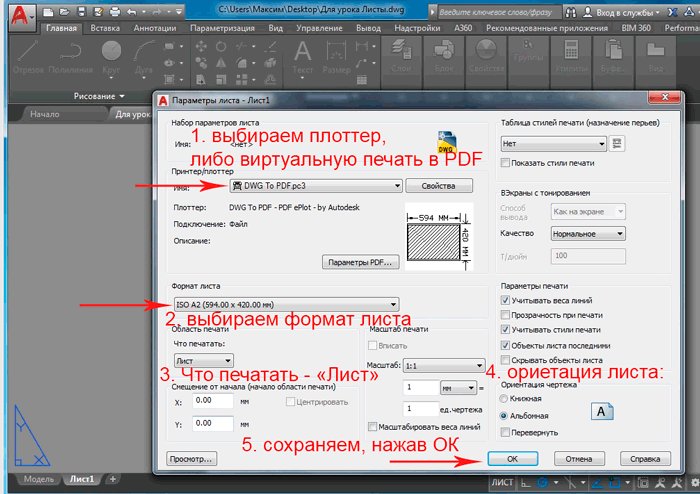Click the landscape orientation preview icon
Image resolution: width=700 pixels, height=494 pixels.
(x=603, y=410)
